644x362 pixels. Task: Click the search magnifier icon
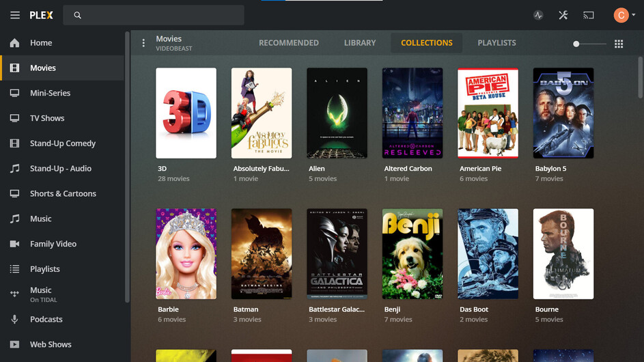click(77, 15)
